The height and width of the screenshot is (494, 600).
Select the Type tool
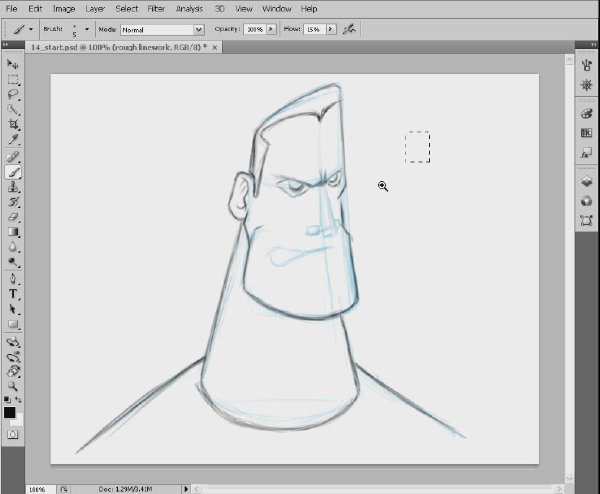(13, 294)
